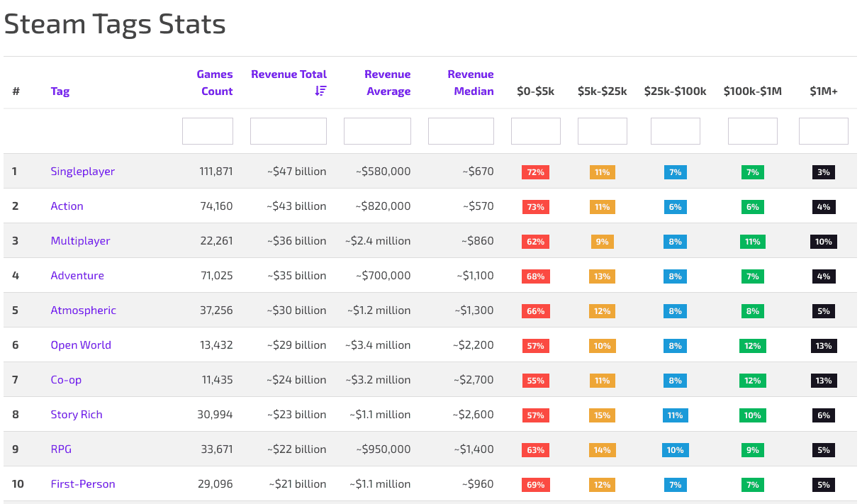Image resolution: width=862 pixels, height=504 pixels.
Task: Focus the $1M+ filter input
Action: (x=824, y=131)
